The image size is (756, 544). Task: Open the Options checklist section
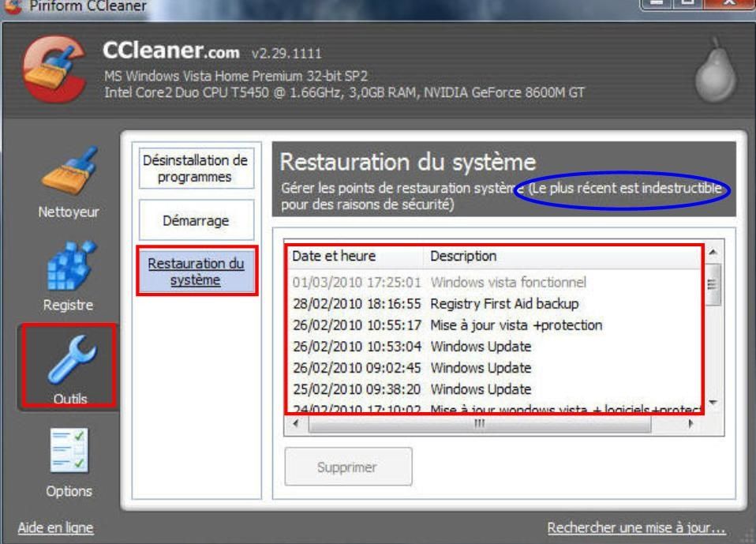(x=69, y=463)
